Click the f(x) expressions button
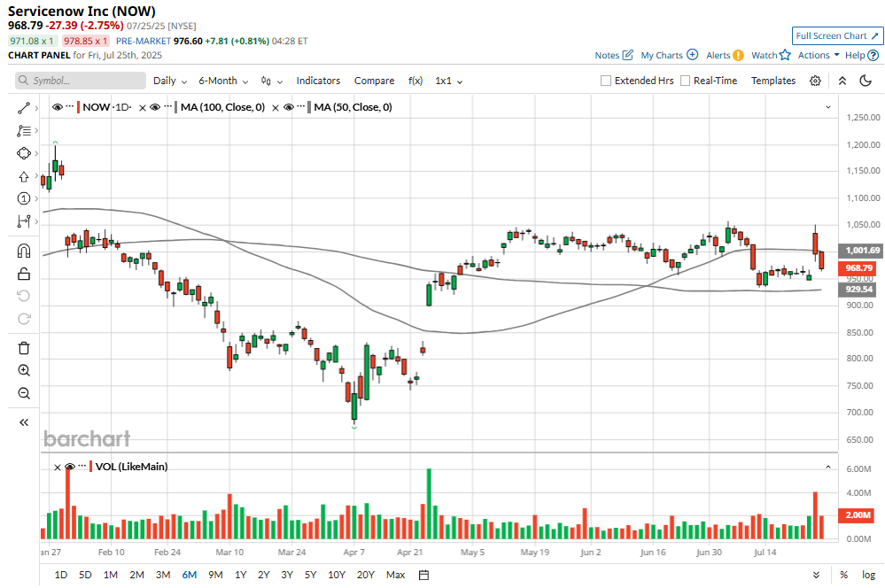The image size is (885, 588). pos(415,81)
